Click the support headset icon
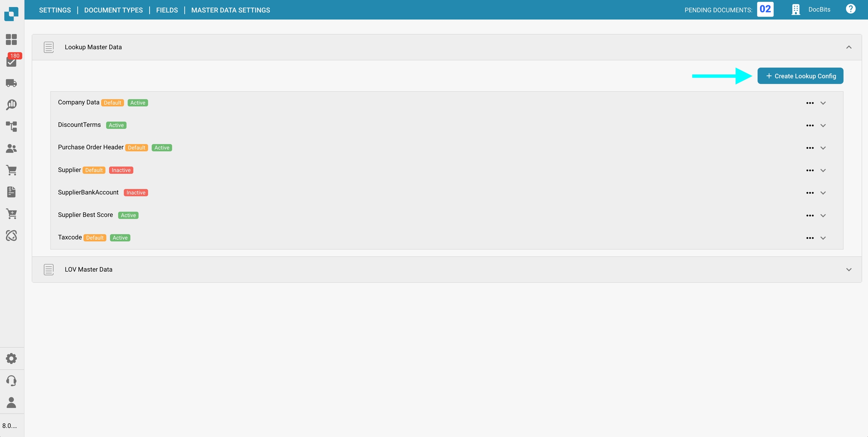The width and height of the screenshot is (868, 437). click(11, 380)
